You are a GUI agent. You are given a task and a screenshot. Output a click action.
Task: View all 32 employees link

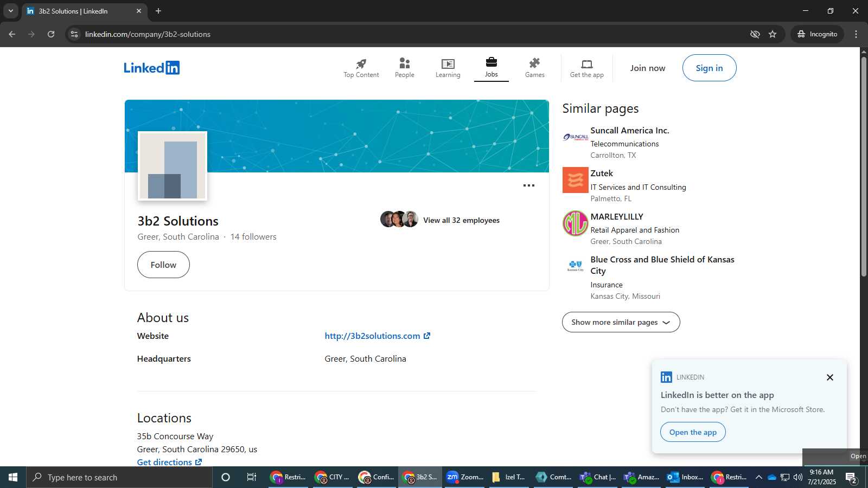click(461, 220)
